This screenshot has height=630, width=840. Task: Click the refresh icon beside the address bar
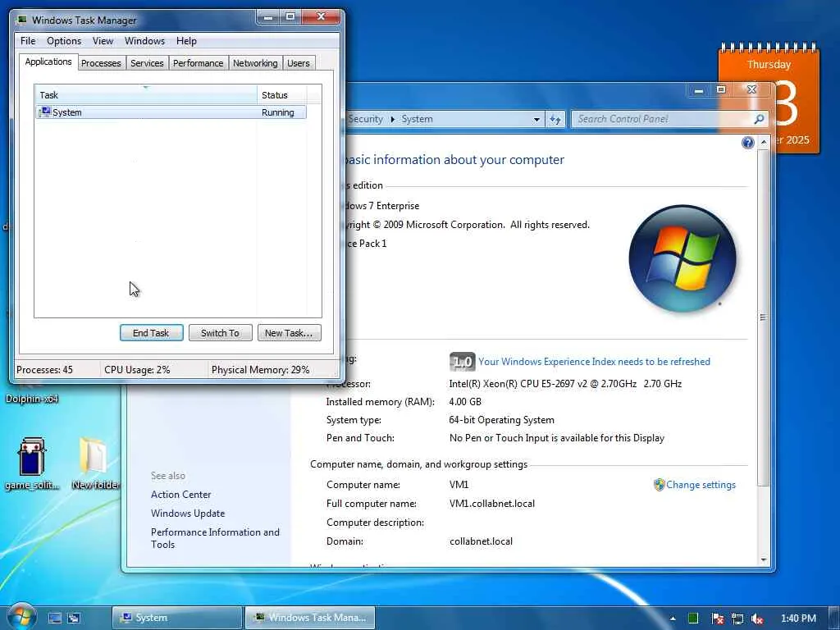click(555, 120)
